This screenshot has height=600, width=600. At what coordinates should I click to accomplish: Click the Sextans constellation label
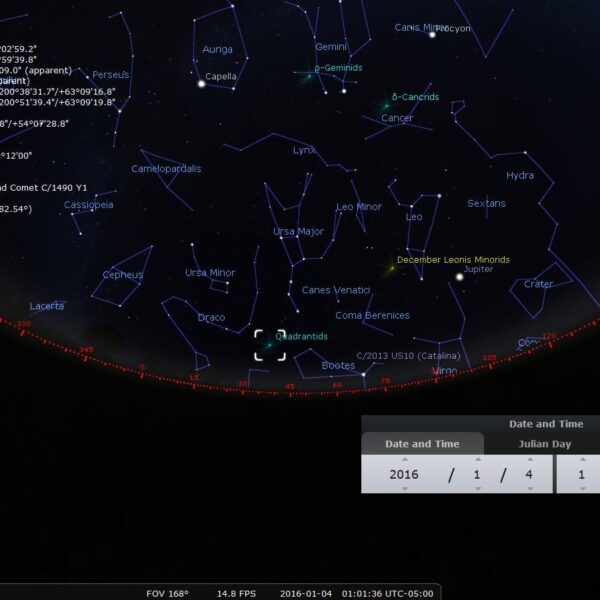coord(486,203)
